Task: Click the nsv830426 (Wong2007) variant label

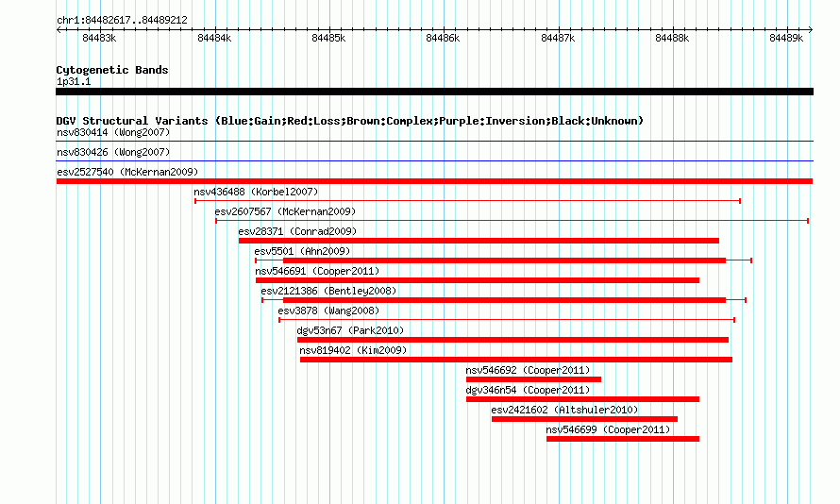Action: pos(113,152)
